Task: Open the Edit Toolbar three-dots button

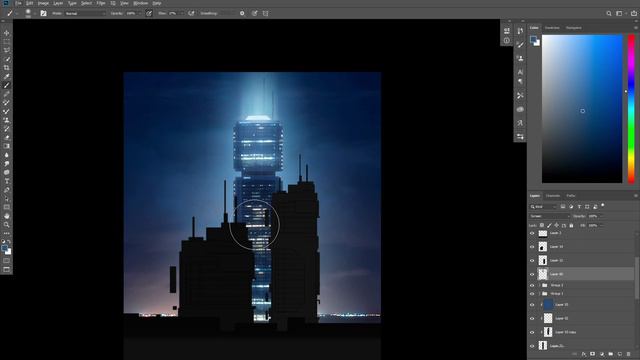Action: [7, 233]
